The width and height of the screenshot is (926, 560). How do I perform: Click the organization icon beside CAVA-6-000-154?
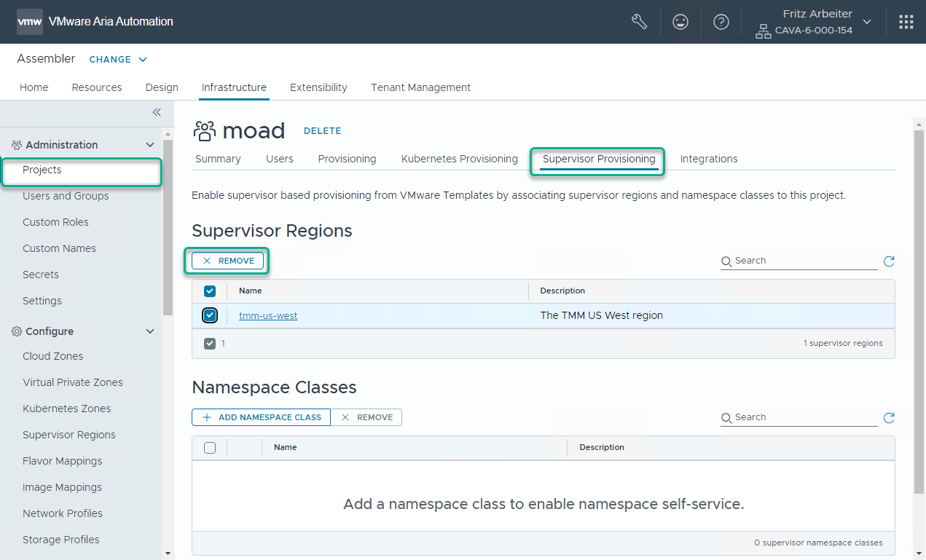click(764, 31)
